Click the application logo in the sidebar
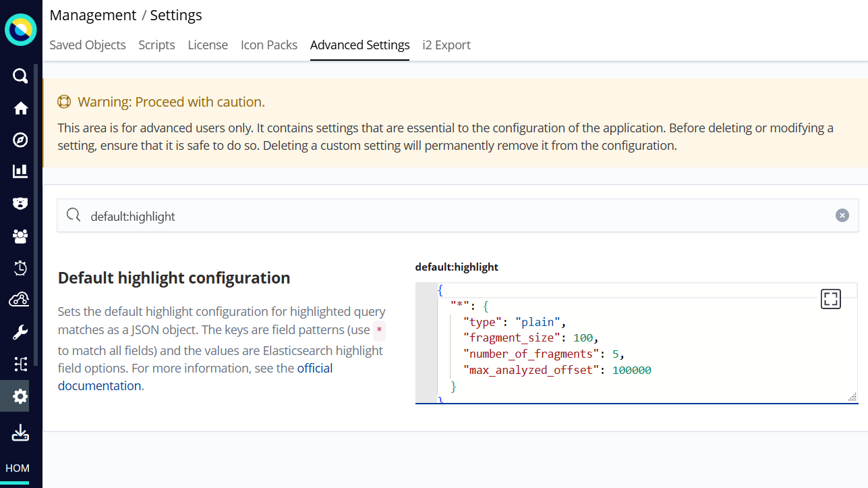Screen dimensions: 868x488 pyautogui.click(x=20, y=30)
